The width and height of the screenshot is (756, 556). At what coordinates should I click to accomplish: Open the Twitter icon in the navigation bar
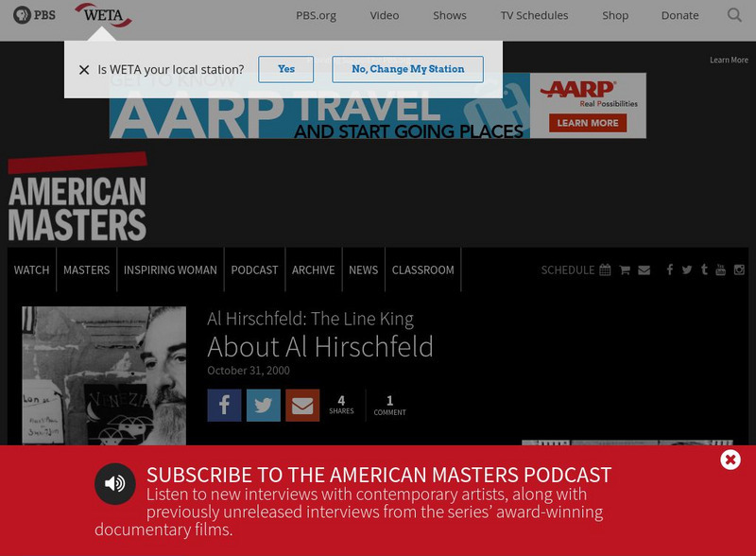(x=687, y=269)
